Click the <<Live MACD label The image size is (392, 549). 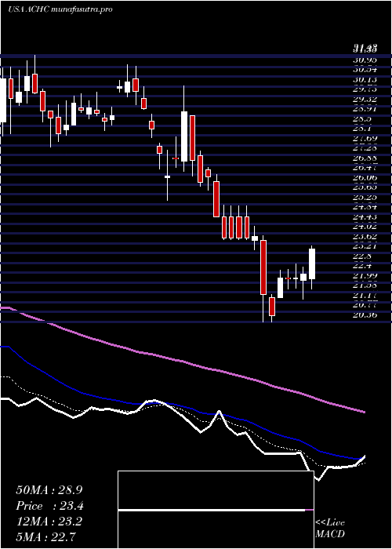tap(330, 529)
